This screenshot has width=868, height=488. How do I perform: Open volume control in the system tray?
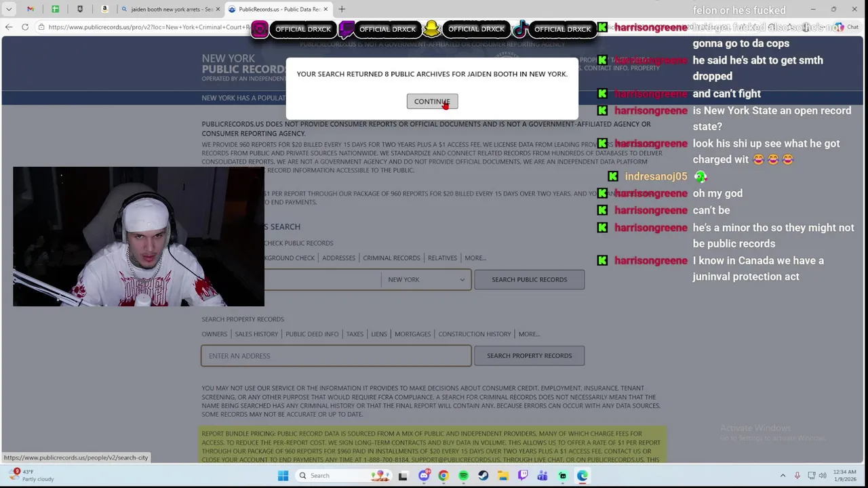823,475
